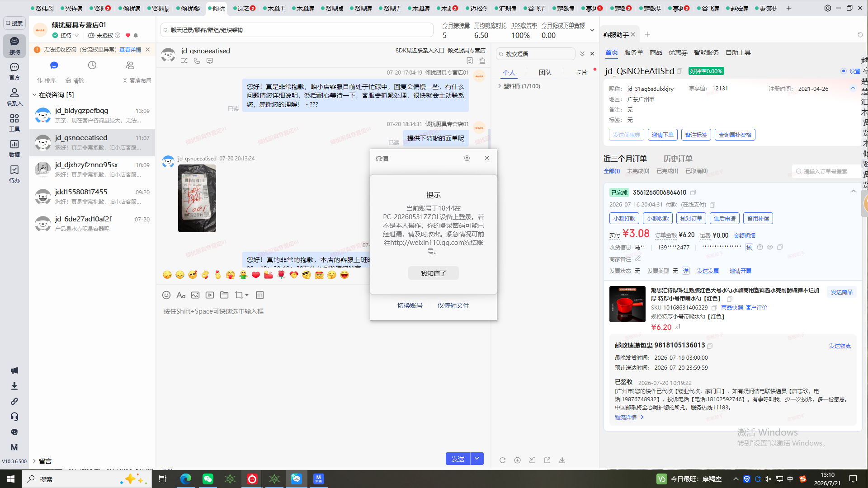Click the 邀请下单 button
This screenshot has height=488, width=868.
click(x=663, y=135)
